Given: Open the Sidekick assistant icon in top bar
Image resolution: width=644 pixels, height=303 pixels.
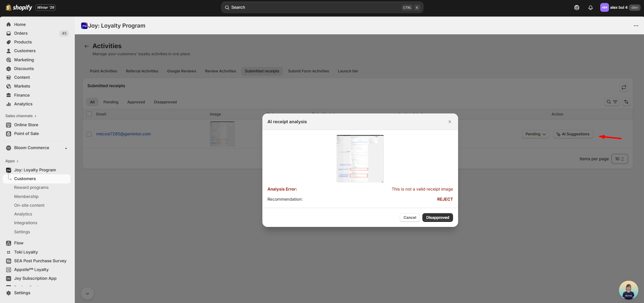Looking at the screenshot, I should [x=577, y=7].
